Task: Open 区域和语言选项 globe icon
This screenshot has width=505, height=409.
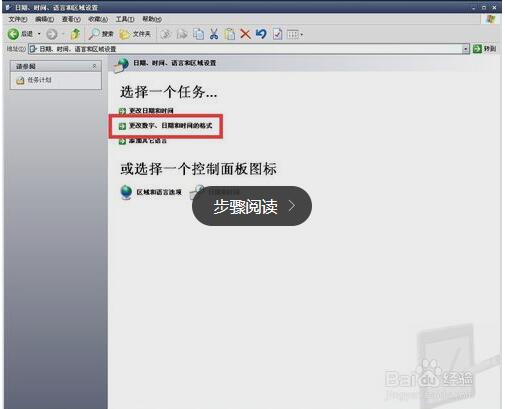Action: (126, 192)
